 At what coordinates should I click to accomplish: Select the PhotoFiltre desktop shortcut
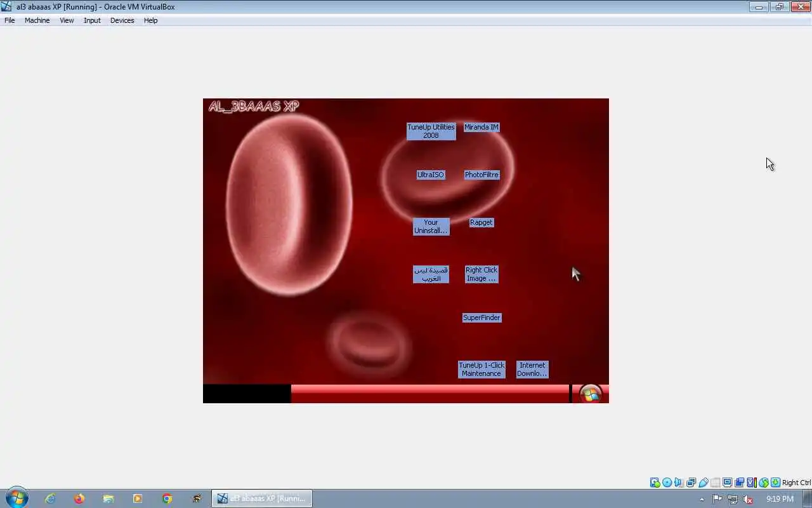(481, 175)
